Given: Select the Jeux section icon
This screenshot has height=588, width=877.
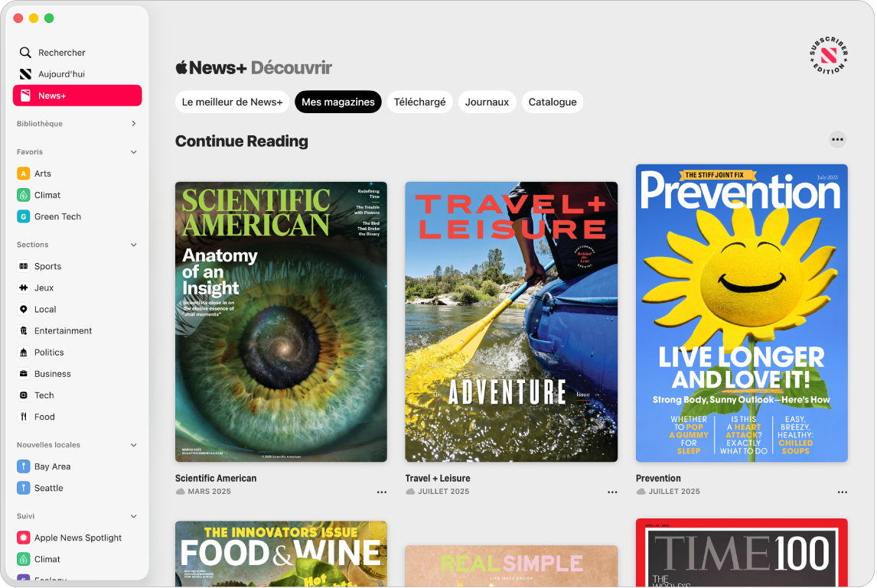Looking at the screenshot, I should 24,288.
